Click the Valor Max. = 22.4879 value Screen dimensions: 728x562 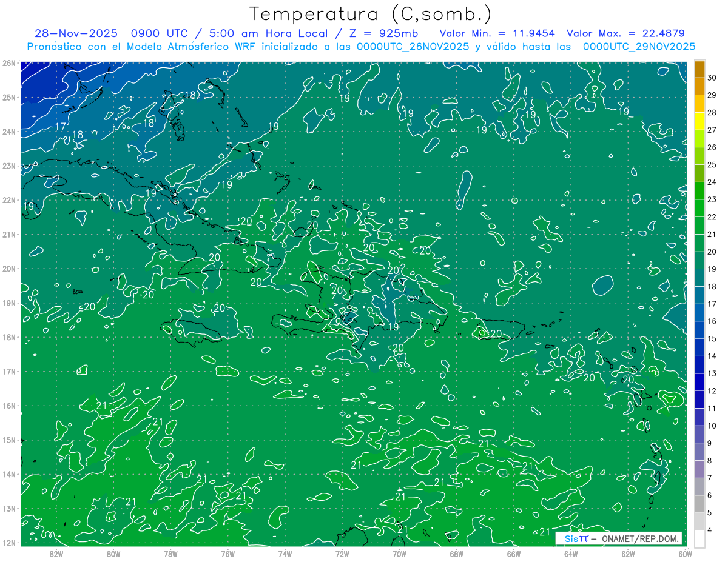coord(626,33)
